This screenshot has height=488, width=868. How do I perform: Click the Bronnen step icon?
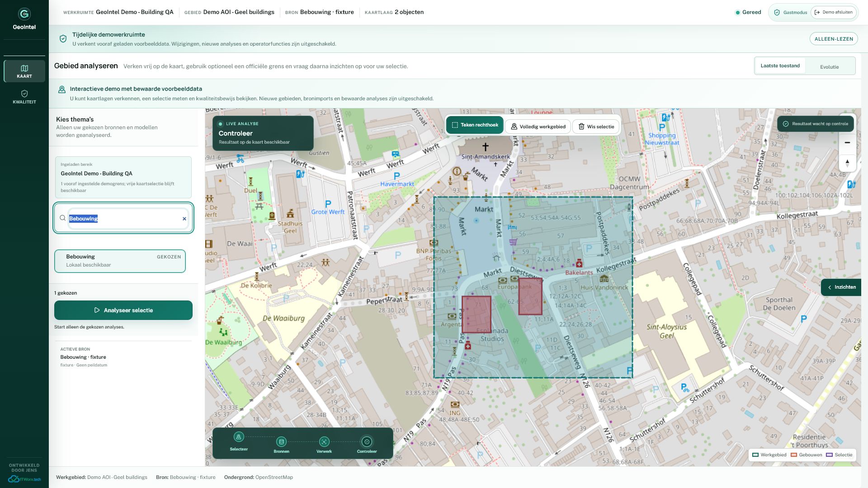tap(281, 442)
